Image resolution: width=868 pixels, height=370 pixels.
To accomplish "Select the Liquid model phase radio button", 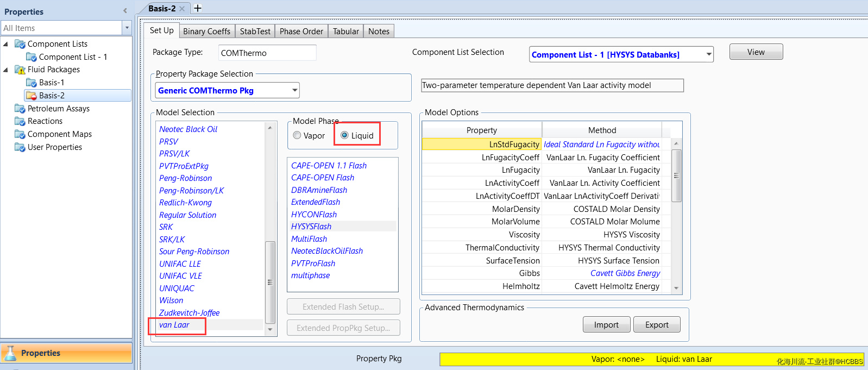I will pyautogui.click(x=344, y=135).
